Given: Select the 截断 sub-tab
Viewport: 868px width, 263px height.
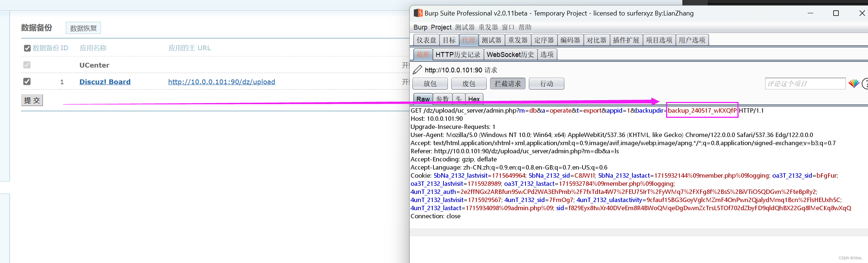Looking at the screenshot, I should pyautogui.click(x=423, y=54).
